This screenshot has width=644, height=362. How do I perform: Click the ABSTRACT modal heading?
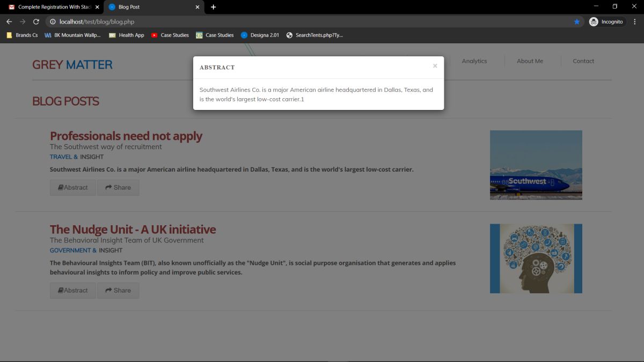[x=217, y=68]
